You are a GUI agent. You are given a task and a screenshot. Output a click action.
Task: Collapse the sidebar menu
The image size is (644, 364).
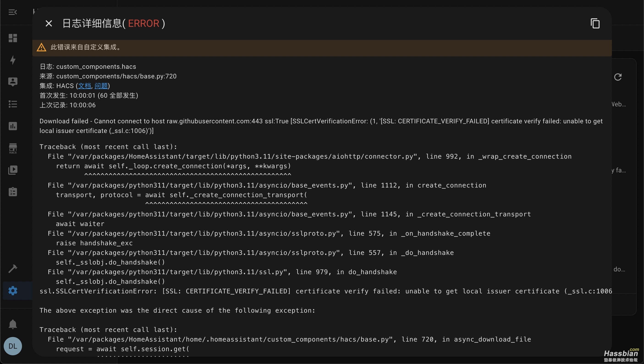click(13, 12)
